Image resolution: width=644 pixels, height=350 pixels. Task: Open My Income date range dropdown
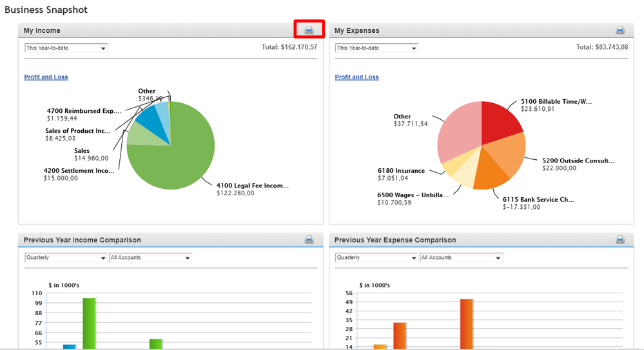pos(66,48)
